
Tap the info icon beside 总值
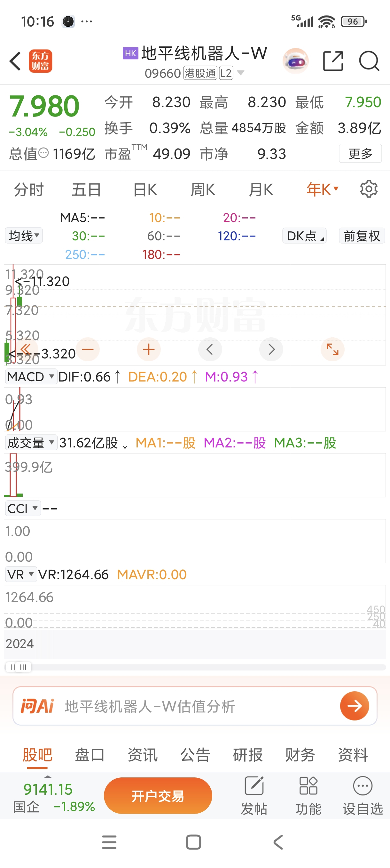click(43, 153)
